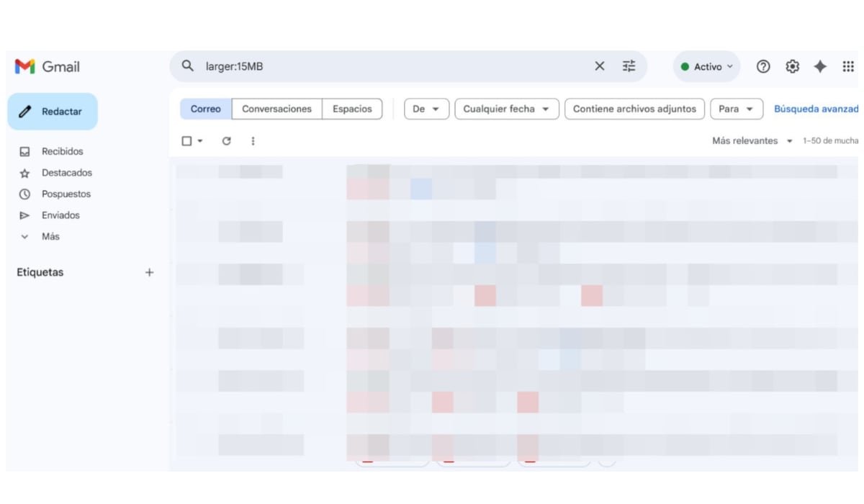Click the Gmail logo
Image resolution: width=864 pixels, height=504 pixels.
click(x=43, y=66)
